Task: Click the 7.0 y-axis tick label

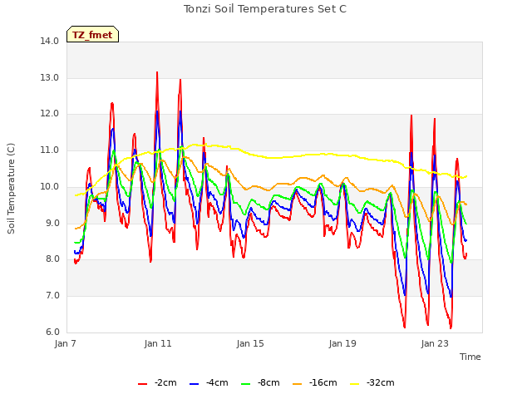Action: [52, 296]
